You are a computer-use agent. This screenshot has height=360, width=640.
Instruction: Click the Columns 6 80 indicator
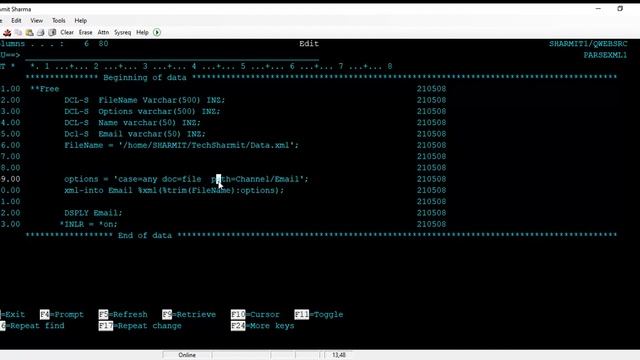54,44
